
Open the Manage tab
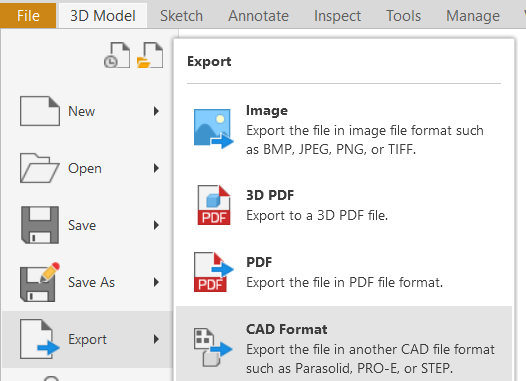pos(473,15)
